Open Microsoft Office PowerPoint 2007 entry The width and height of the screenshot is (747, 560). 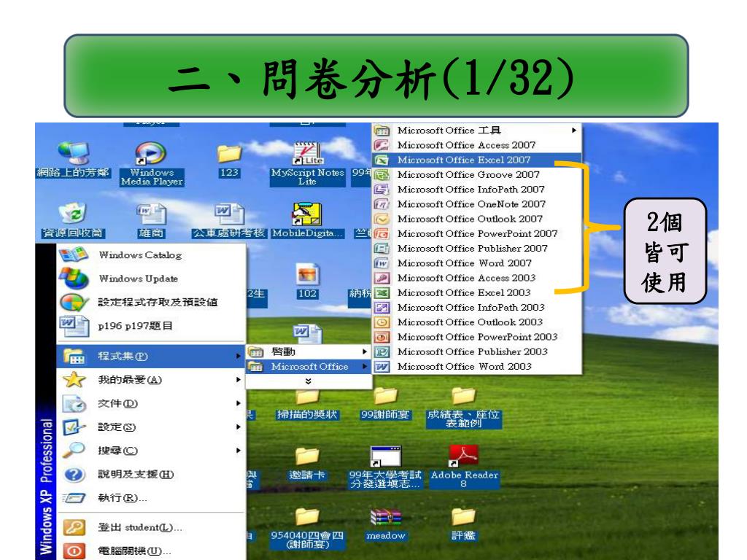click(476, 233)
